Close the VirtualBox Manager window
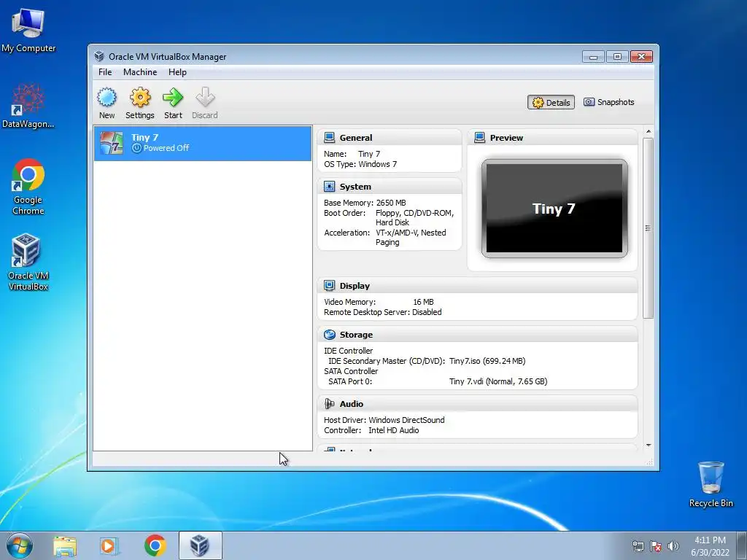 pos(641,57)
